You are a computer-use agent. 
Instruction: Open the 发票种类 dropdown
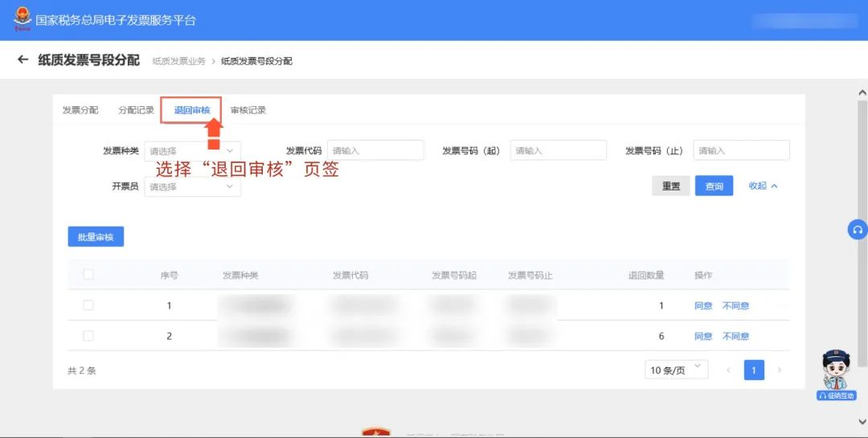tap(192, 150)
